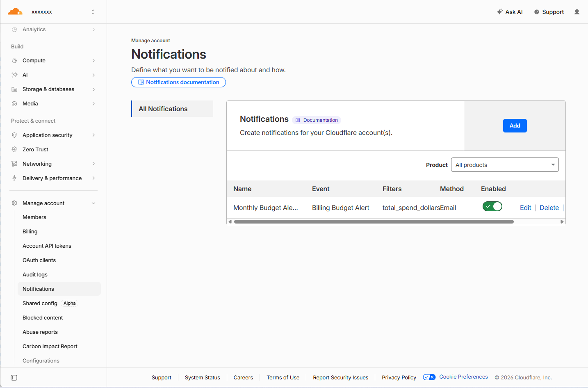588x388 pixels.
Task: Open Abuse reports
Action: pos(40,332)
